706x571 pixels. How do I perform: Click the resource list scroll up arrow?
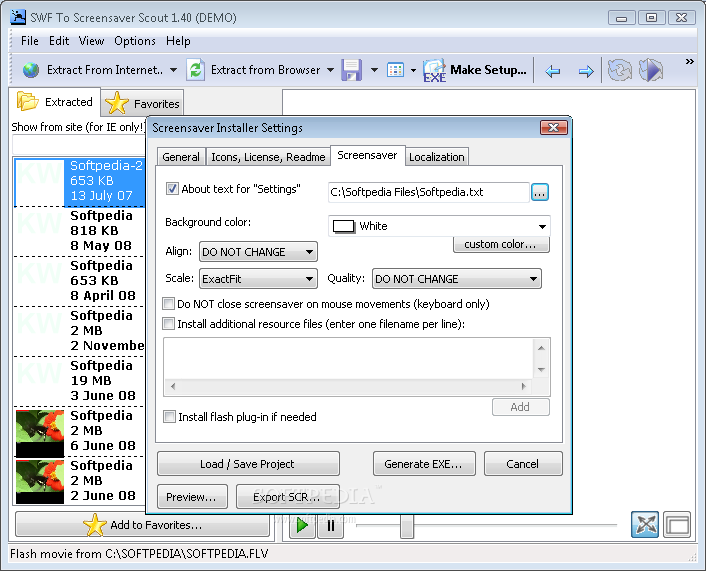[541, 348]
